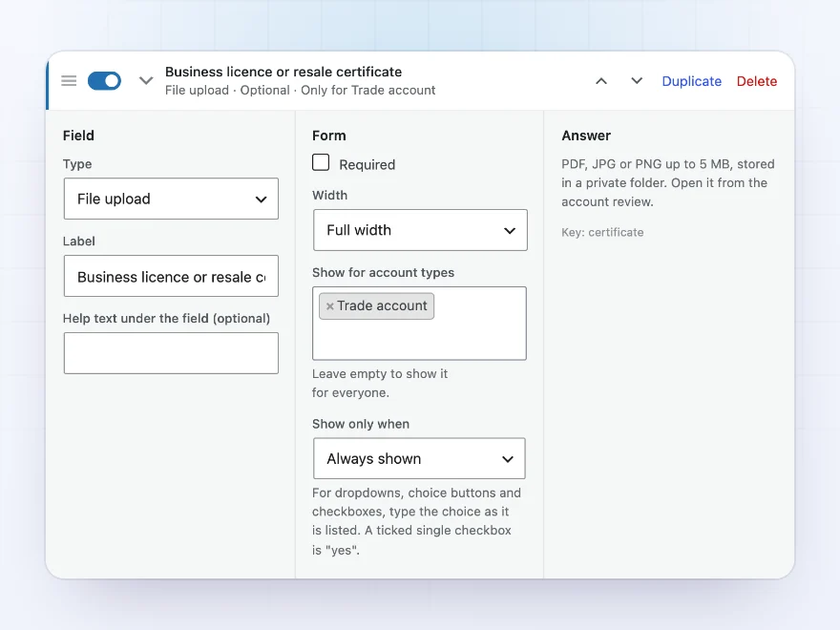This screenshot has width=840, height=630.
Task: Select the Key: certificate text
Action: [x=602, y=232]
